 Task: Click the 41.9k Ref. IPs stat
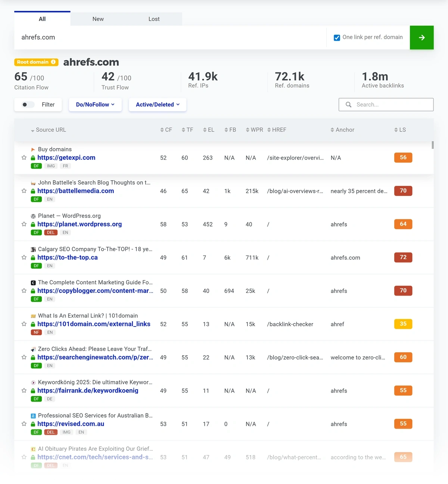click(203, 80)
